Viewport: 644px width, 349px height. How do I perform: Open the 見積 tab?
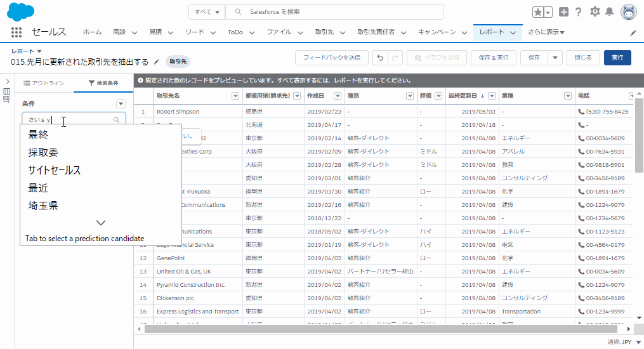point(155,32)
